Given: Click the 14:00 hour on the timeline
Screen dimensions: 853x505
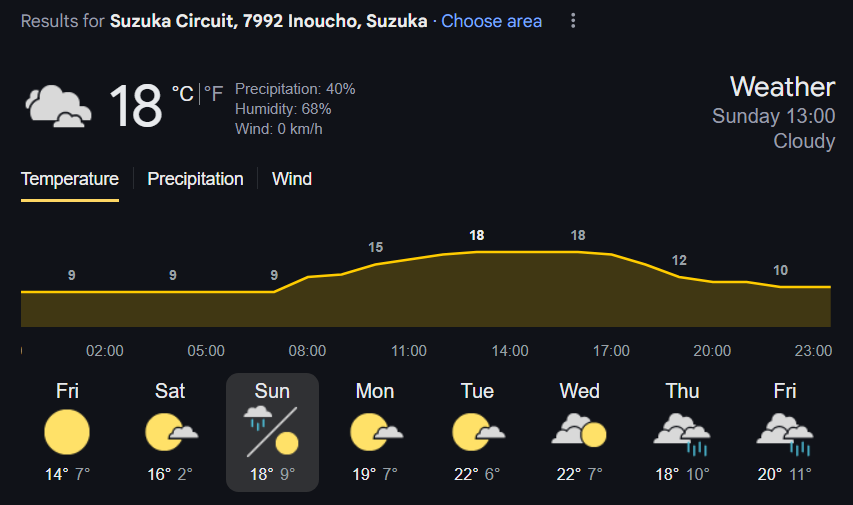Looking at the screenshot, I should 510,351.
